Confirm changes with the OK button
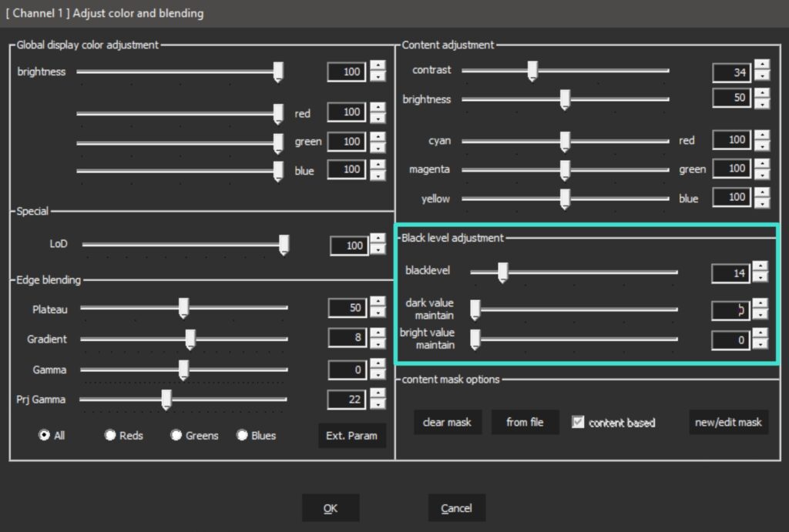Image resolution: width=789 pixels, height=532 pixels. pyautogui.click(x=330, y=508)
